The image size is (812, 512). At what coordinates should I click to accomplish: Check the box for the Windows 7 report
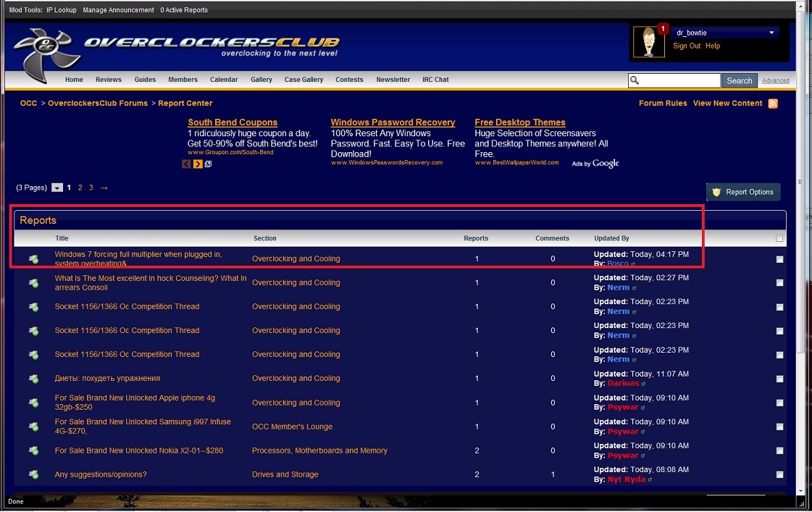click(x=779, y=259)
